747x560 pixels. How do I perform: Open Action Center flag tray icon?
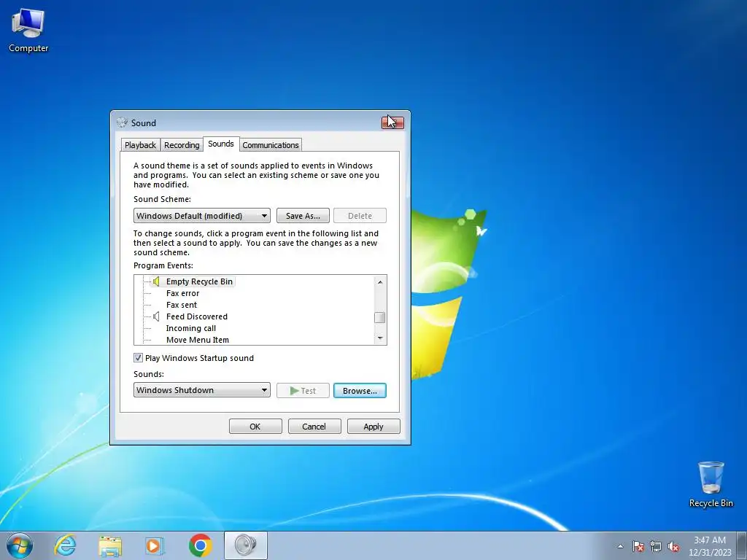click(x=638, y=546)
